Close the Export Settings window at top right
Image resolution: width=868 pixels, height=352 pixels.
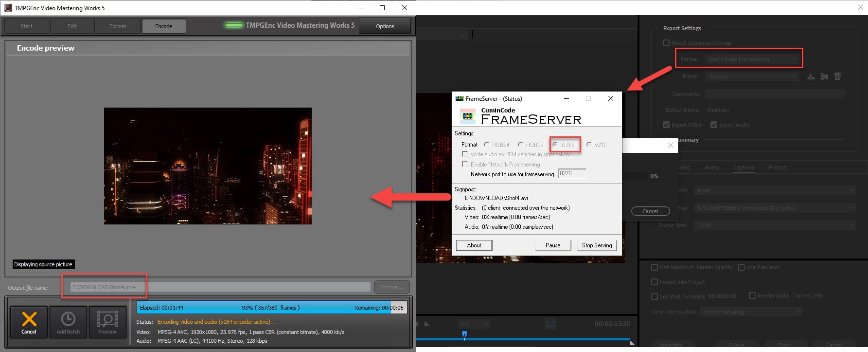tap(860, 7)
